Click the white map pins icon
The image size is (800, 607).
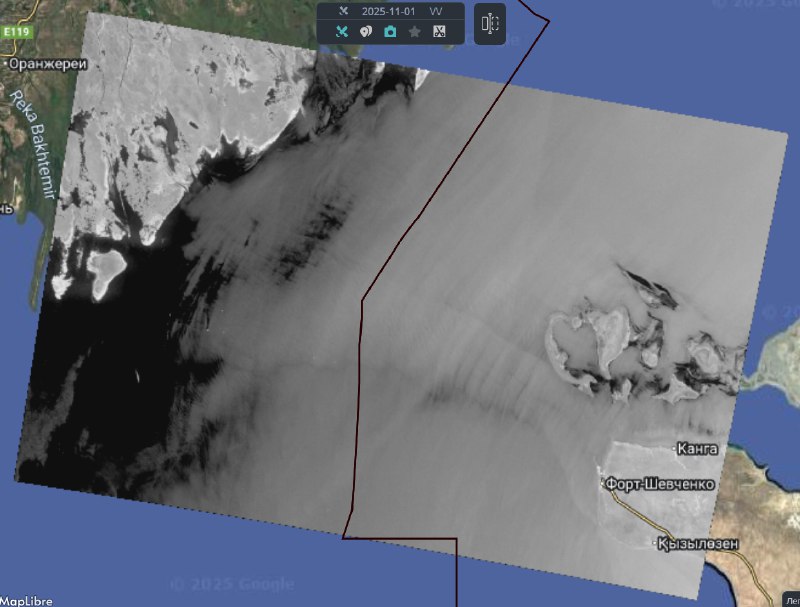(x=365, y=32)
